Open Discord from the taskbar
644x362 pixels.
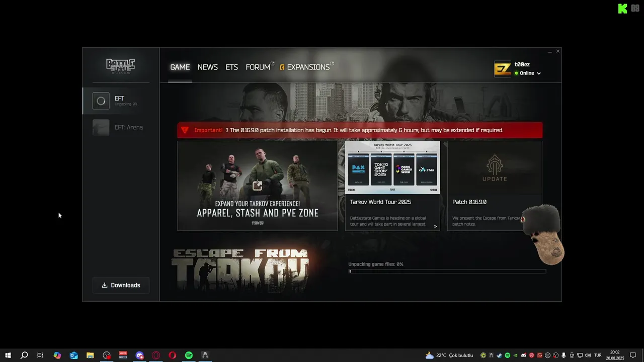pyautogui.click(x=139, y=355)
